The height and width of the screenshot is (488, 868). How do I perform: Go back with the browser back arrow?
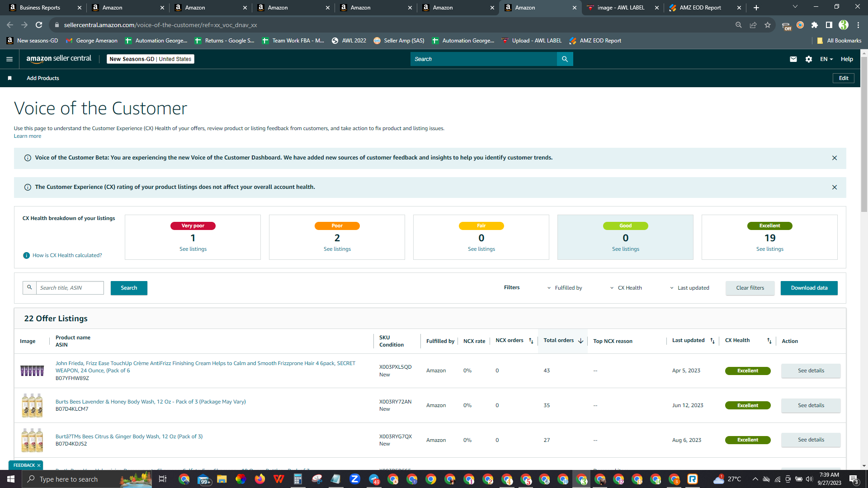[x=10, y=25]
